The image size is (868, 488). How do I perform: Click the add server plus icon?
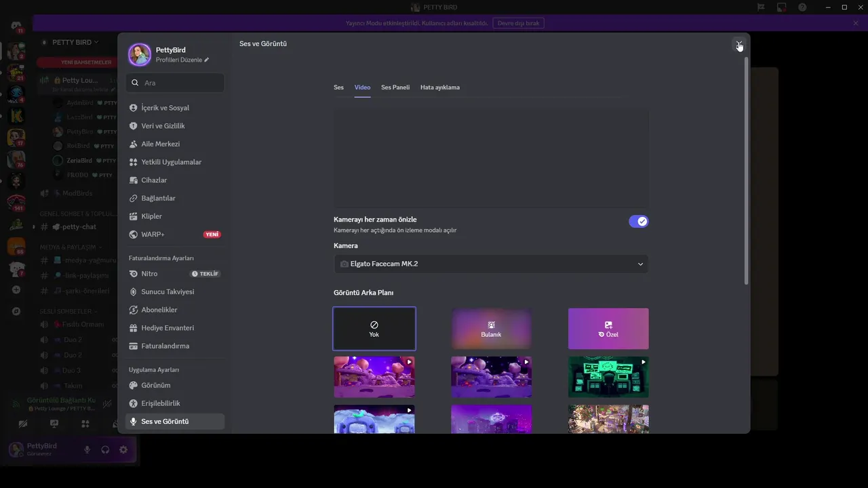pyautogui.click(x=16, y=289)
